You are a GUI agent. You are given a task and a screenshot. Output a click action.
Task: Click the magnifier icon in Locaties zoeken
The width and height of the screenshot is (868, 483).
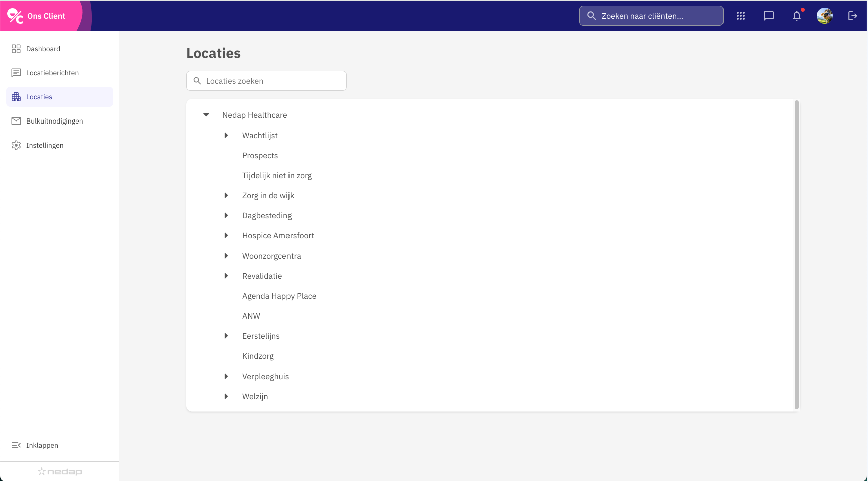(x=197, y=81)
